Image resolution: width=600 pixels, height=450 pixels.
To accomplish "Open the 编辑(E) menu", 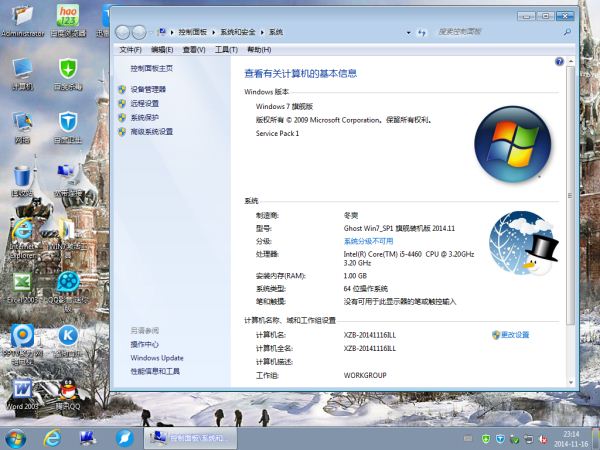I will [x=162, y=50].
